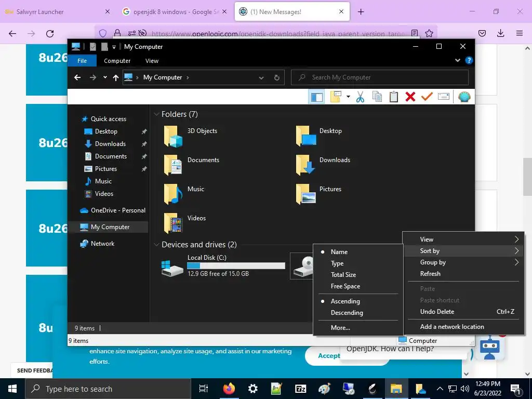This screenshot has width=532, height=399.
Task: Select OneDrive - Personal in navigation pane
Action: pos(118,210)
